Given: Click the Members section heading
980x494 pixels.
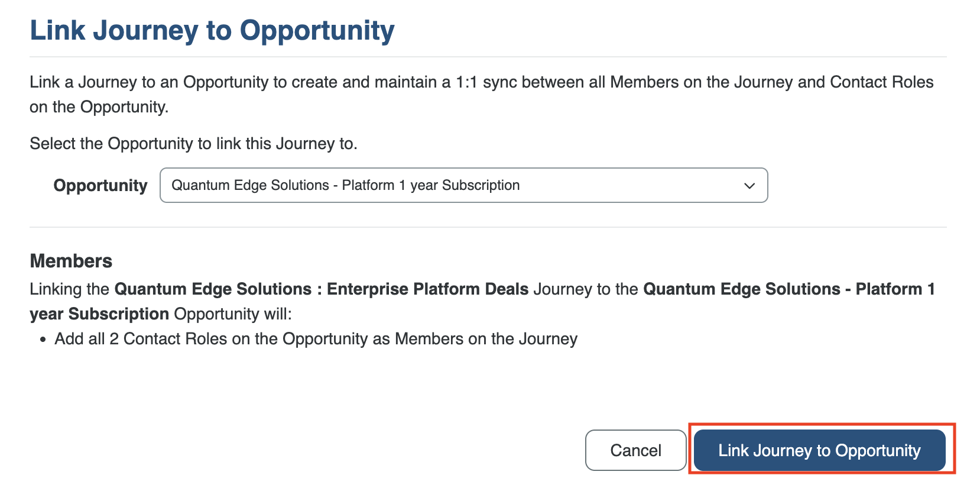Looking at the screenshot, I should click(71, 261).
